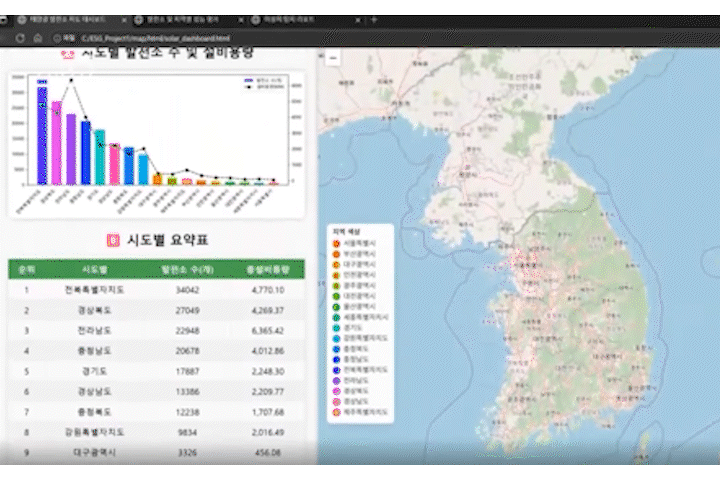Close the second browser tab
Screen dimensions: 720x480
[241, 20]
